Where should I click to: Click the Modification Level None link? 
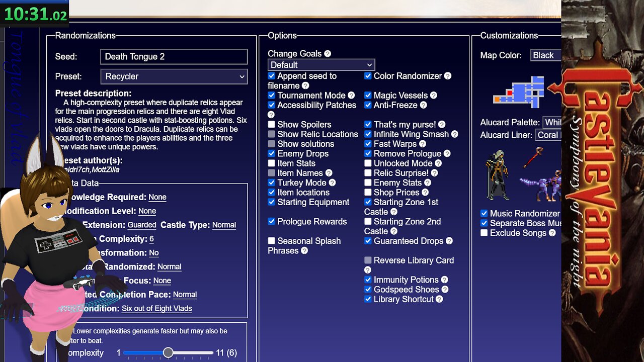coord(147,211)
